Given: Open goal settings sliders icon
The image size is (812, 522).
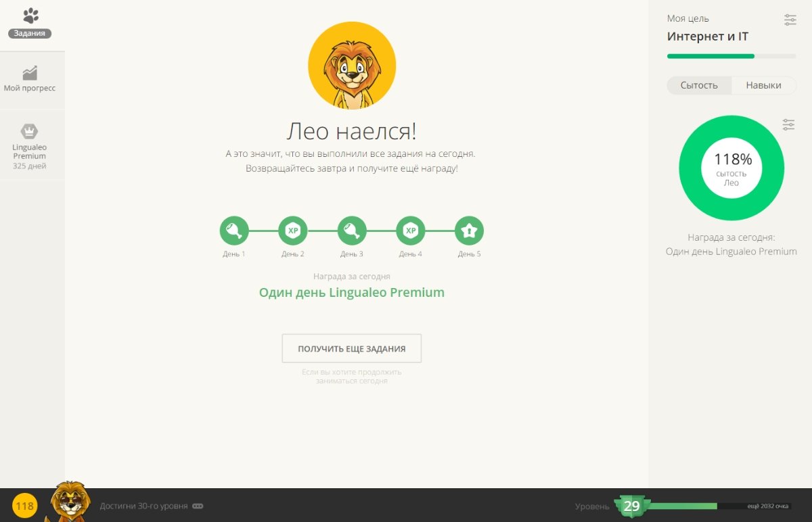Looking at the screenshot, I should click(790, 20).
